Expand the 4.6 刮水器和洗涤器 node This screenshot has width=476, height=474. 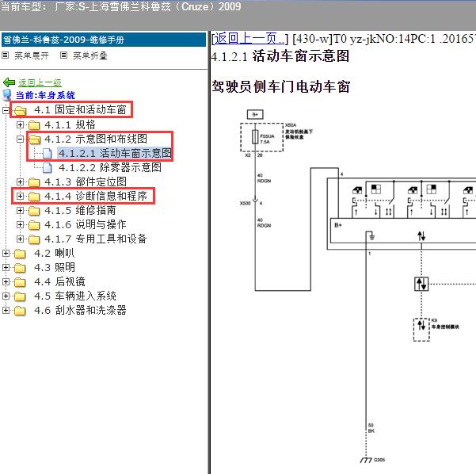click(x=6, y=310)
